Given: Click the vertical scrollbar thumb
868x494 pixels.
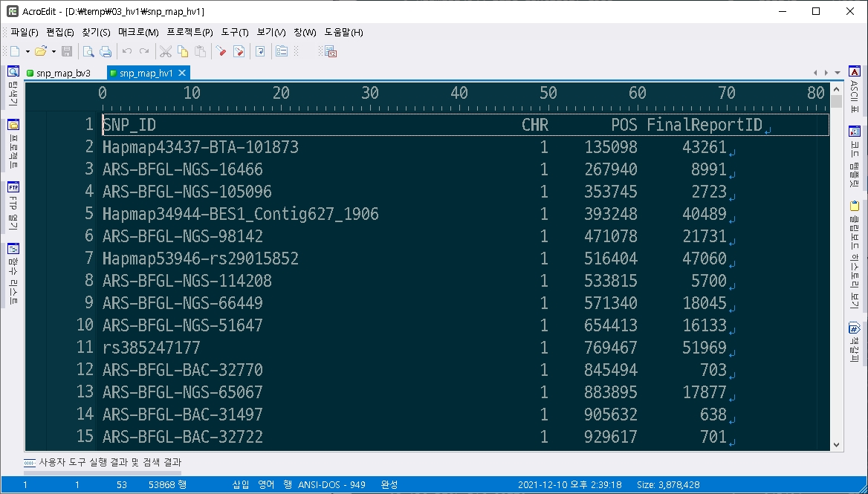Looking at the screenshot, I should pyautogui.click(x=836, y=101).
